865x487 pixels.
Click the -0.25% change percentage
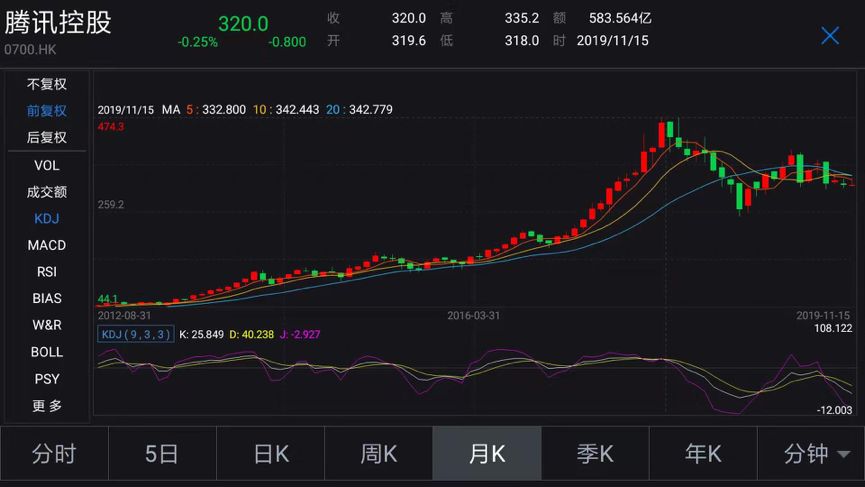point(197,42)
